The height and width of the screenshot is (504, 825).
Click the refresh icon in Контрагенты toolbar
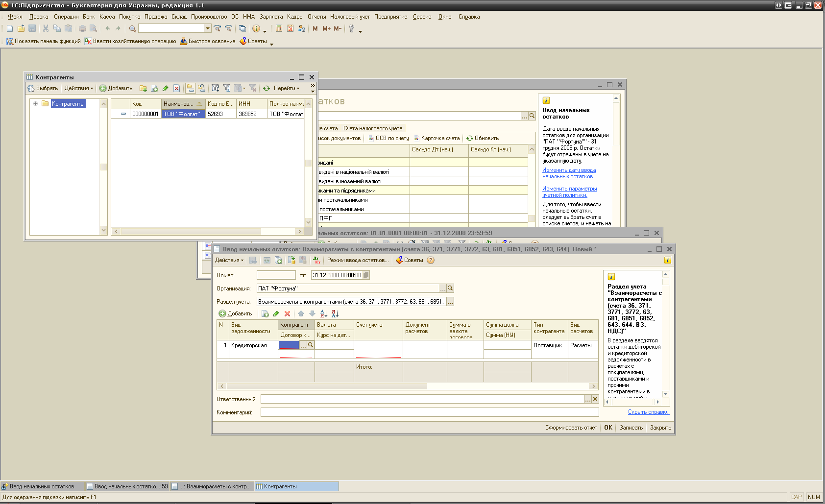click(267, 88)
